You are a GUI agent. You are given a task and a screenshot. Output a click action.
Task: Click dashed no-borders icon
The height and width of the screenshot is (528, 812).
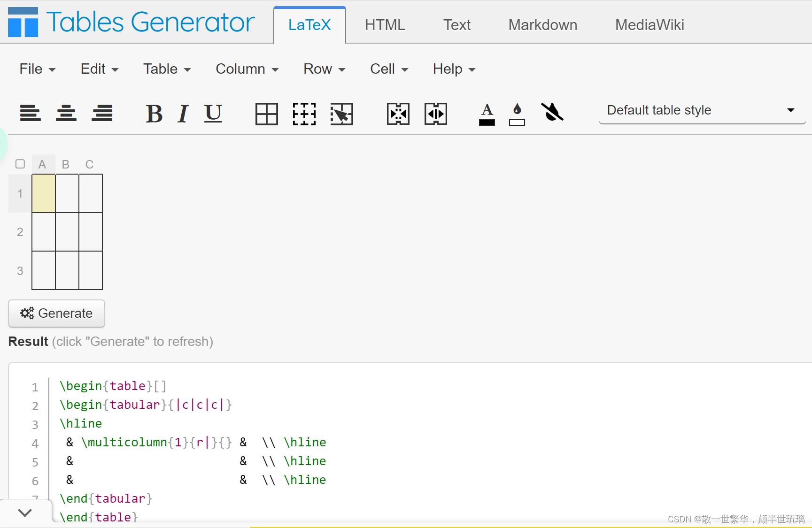point(304,114)
